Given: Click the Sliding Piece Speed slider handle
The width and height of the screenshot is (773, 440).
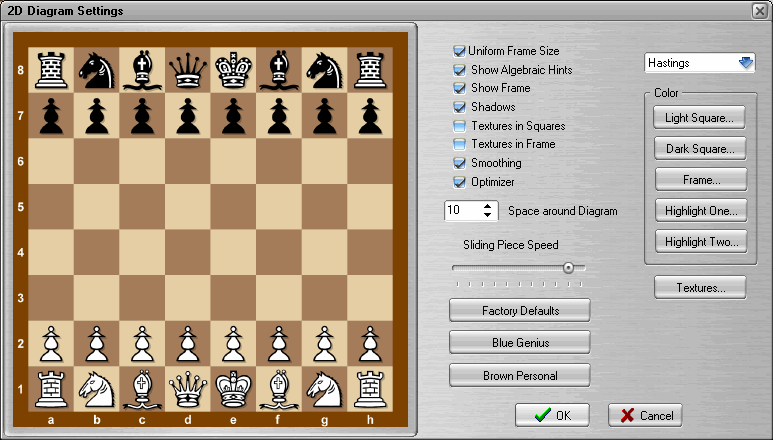Looking at the screenshot, I should pyautogui.click(x=568, y=267).
